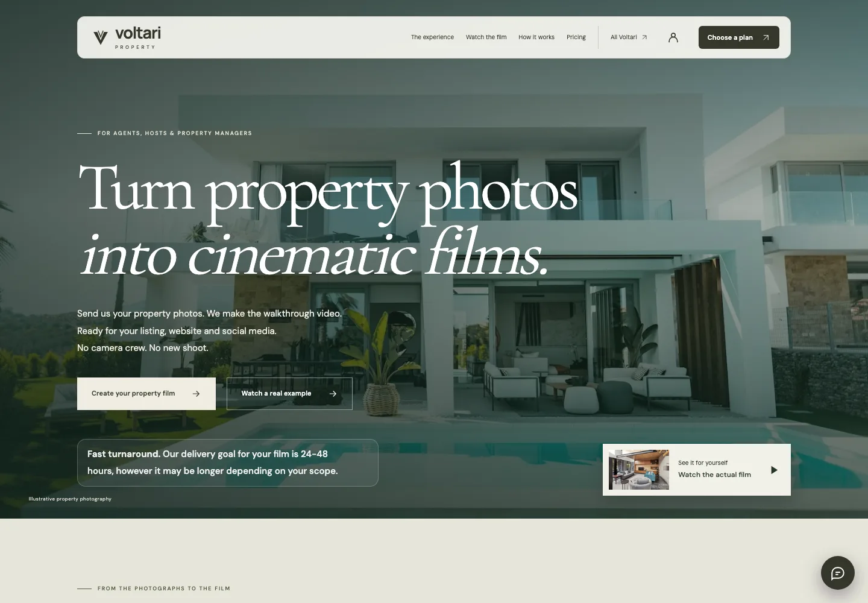Image resolution: width=868 pixels, height=603 pixels.
Task: Open The experience menu item
Action: [x=432, y=37]
